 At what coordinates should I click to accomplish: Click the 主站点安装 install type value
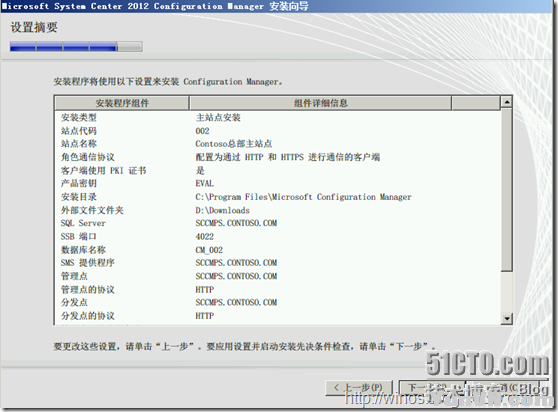pos(218,117)
